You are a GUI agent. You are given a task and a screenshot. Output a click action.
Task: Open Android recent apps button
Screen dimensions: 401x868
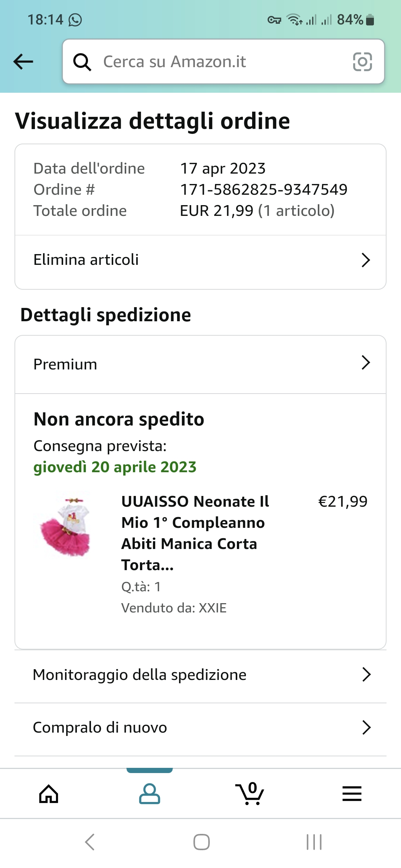point(314,842)
